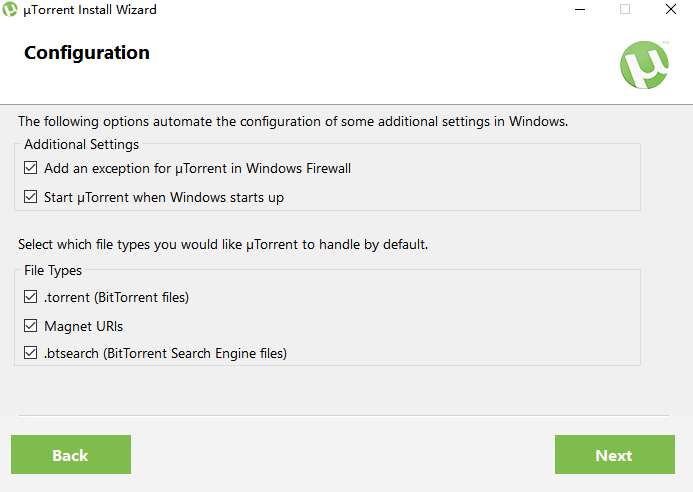The image size is (693, 492).
Task: Click the File Types group label
Action: pos(53,270)
